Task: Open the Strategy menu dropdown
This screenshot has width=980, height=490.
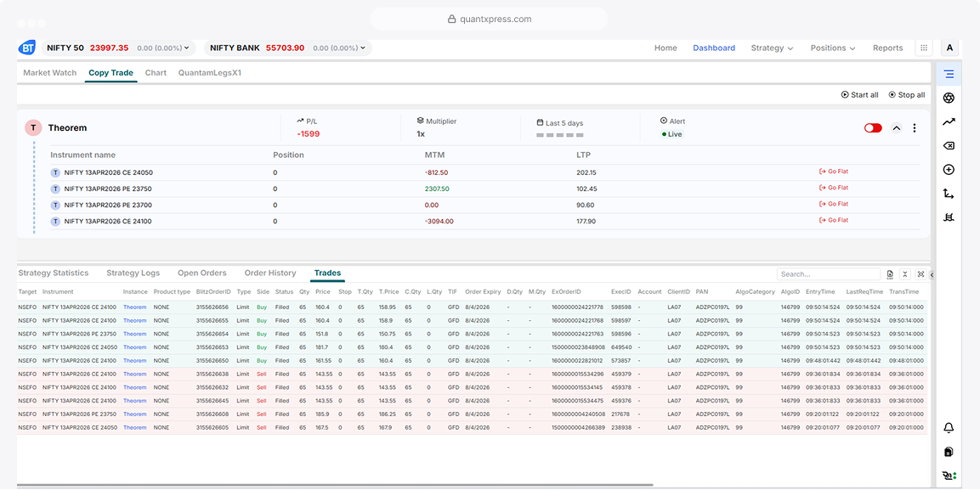Action: pyautogui.click(x=772, y=48)
